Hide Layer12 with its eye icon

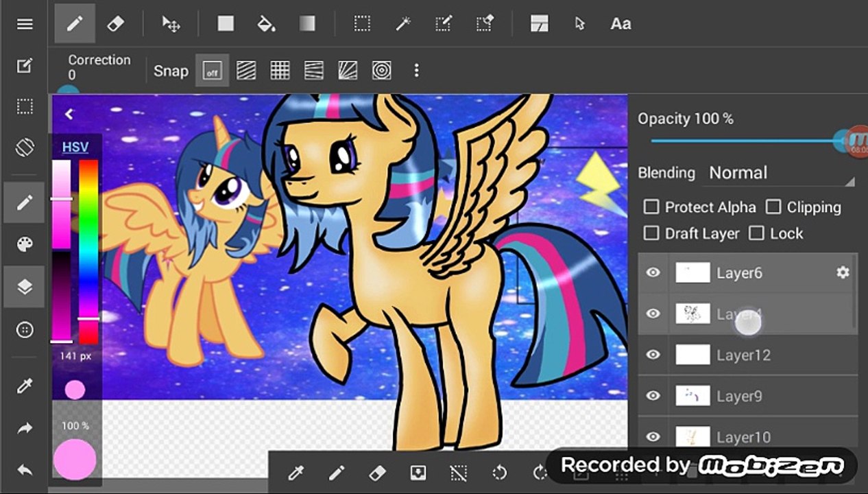(653, 355)
